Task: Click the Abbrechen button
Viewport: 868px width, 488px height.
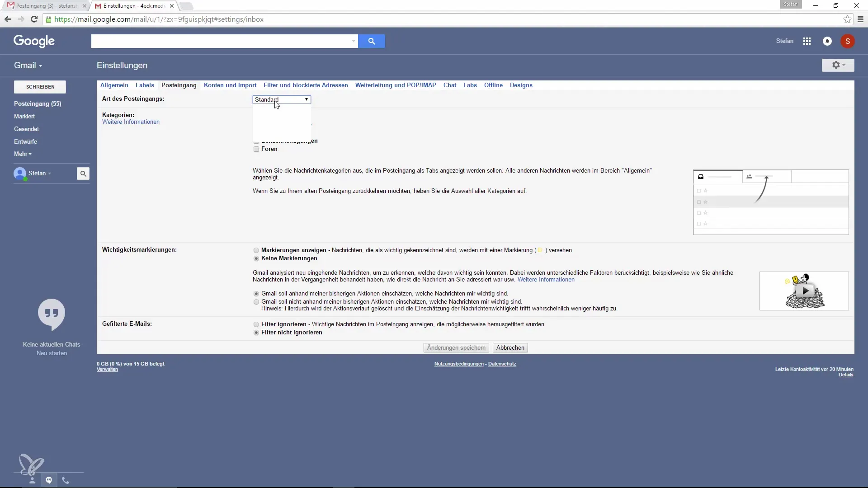Action: coord(510,348)
